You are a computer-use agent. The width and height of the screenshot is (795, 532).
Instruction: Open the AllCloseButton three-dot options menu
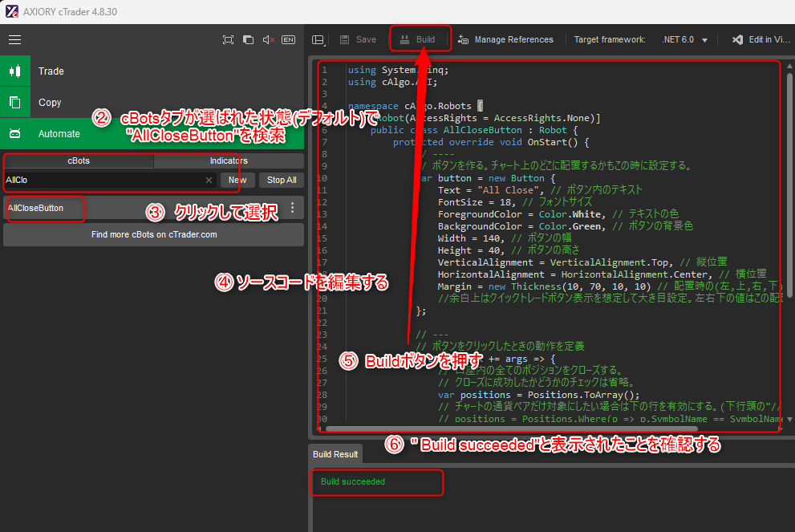pyautogui.click(x=293, y=208)
